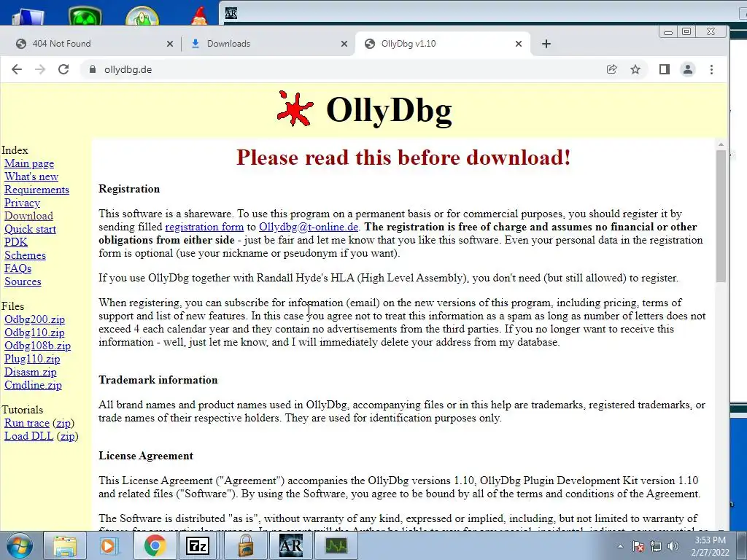The image size is (747, 560).
Task: Click the Ollydbg@t-online.de email link
Action: pos(309,227)
